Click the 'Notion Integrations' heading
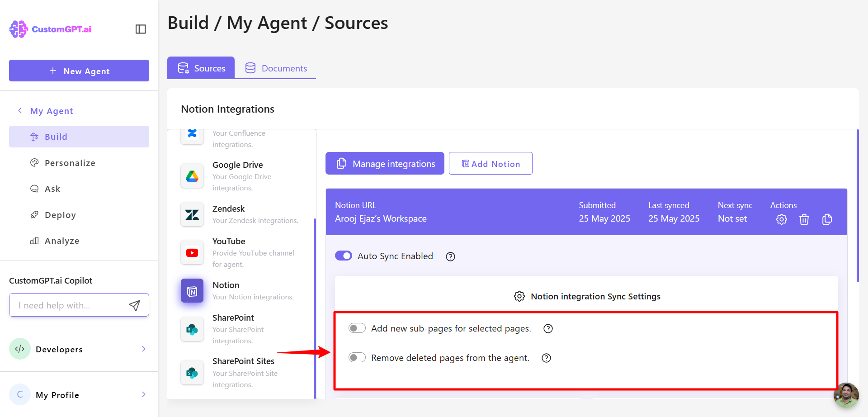 [x=227, y=109]
